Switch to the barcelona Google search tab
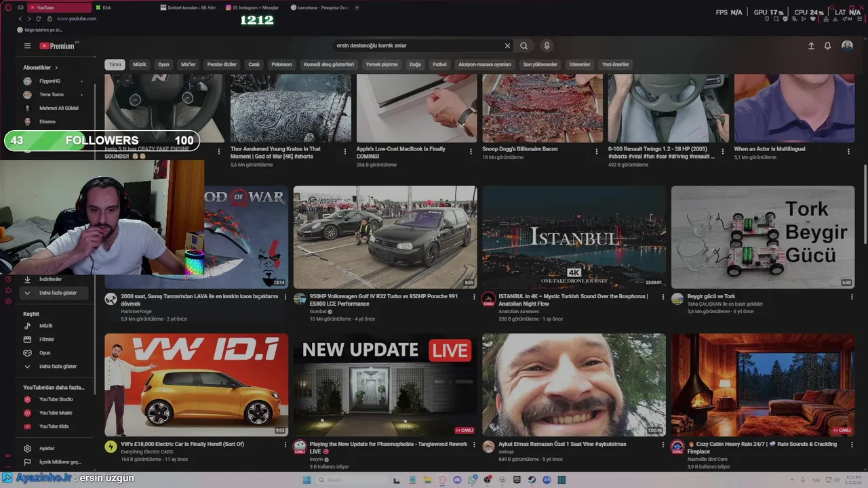The image size is (868, 488). [x=320, y=7]
